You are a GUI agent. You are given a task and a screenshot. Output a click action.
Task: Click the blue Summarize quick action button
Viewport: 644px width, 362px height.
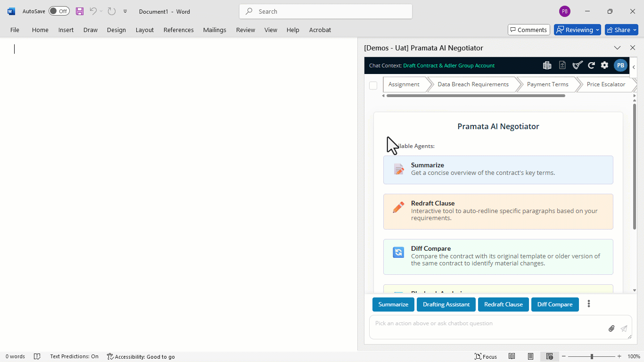point(393,304)
